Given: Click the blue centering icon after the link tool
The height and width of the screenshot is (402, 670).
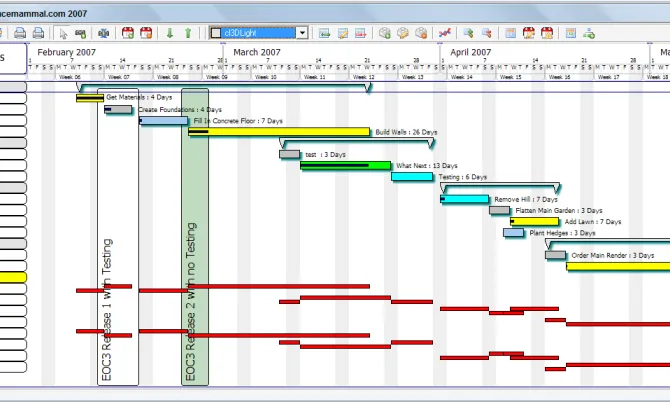Looking at the screenshot, I should pos(103,33).
